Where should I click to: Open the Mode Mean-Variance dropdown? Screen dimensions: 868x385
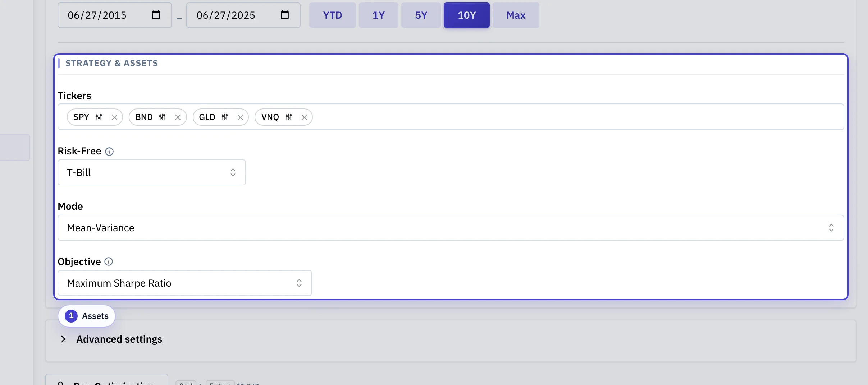click(451, 228)
